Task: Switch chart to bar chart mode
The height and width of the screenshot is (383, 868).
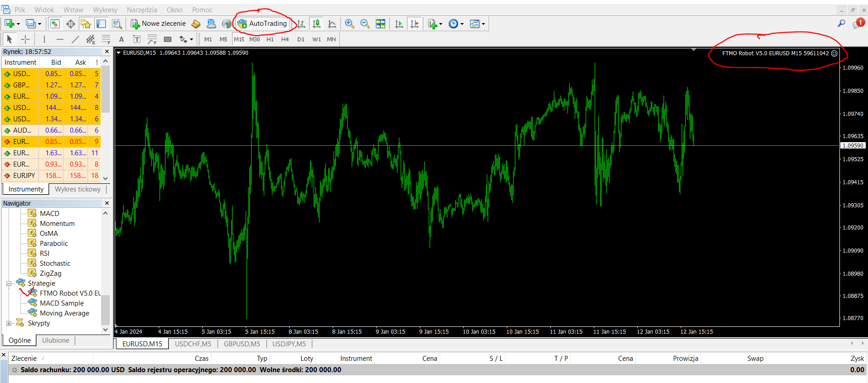Action: tap(301, 24)
